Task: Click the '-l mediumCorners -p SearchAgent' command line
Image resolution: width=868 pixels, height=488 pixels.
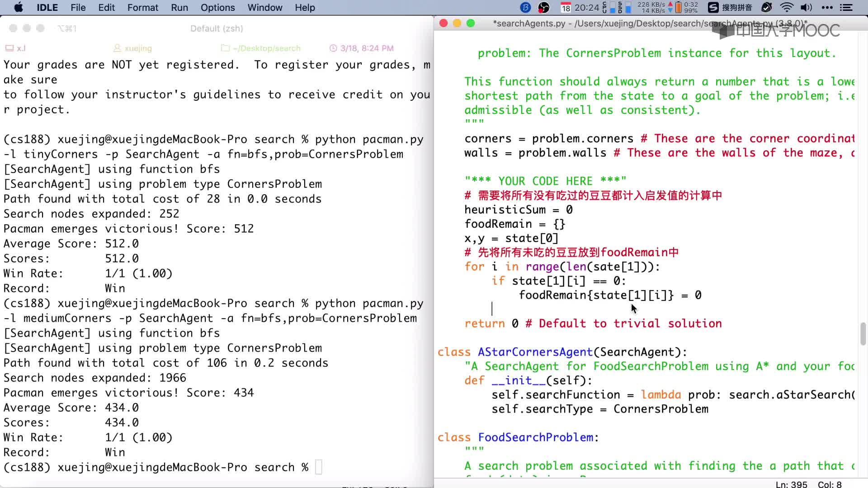Action: click(210, 318)
